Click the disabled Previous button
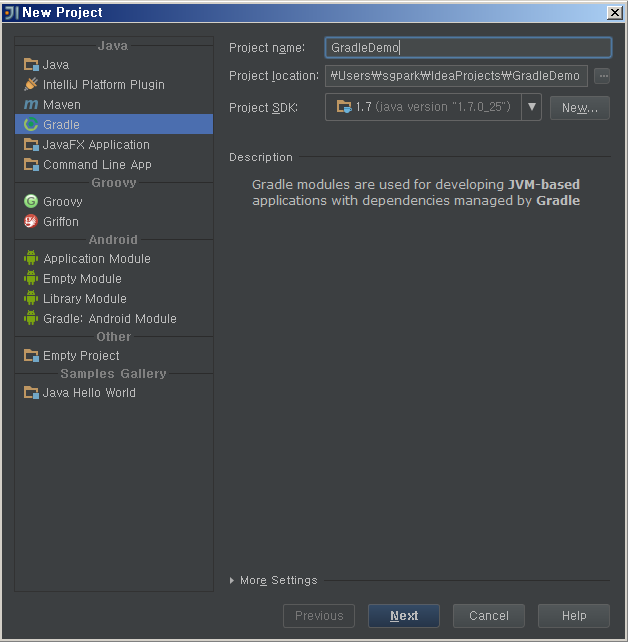The image size is (628, 642). [x=319, y=615]
